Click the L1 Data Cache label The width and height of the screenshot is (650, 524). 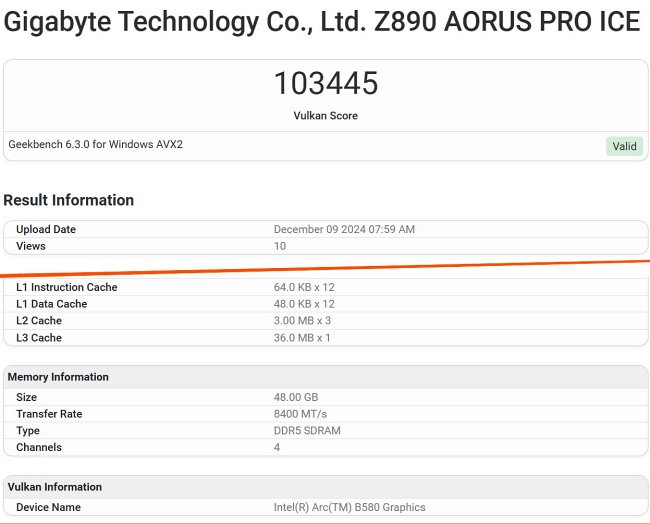click(51, 304)
